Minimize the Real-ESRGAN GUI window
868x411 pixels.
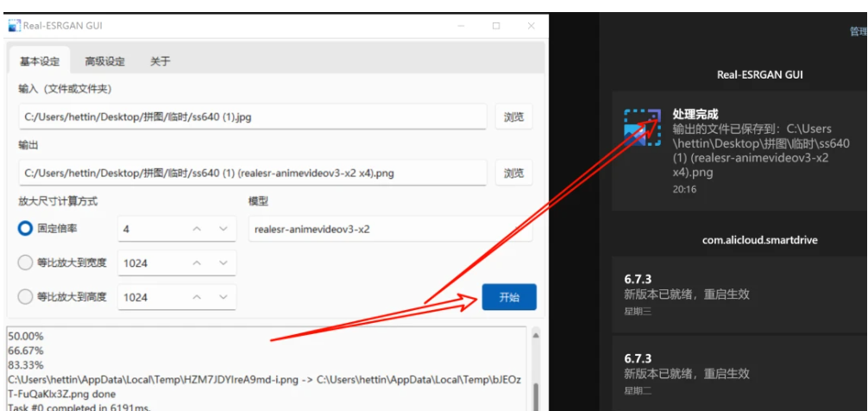pyautogui.click(x=461, y=26)
